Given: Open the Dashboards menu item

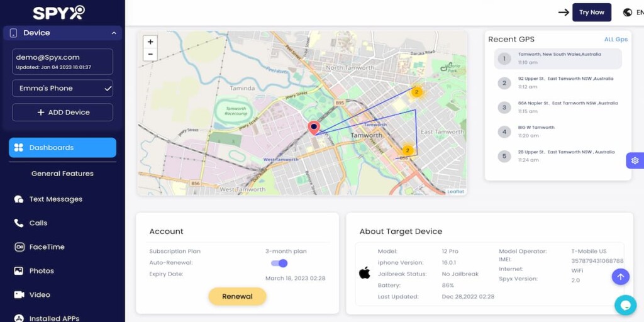Looking at the screenshot, I should 62,147.
